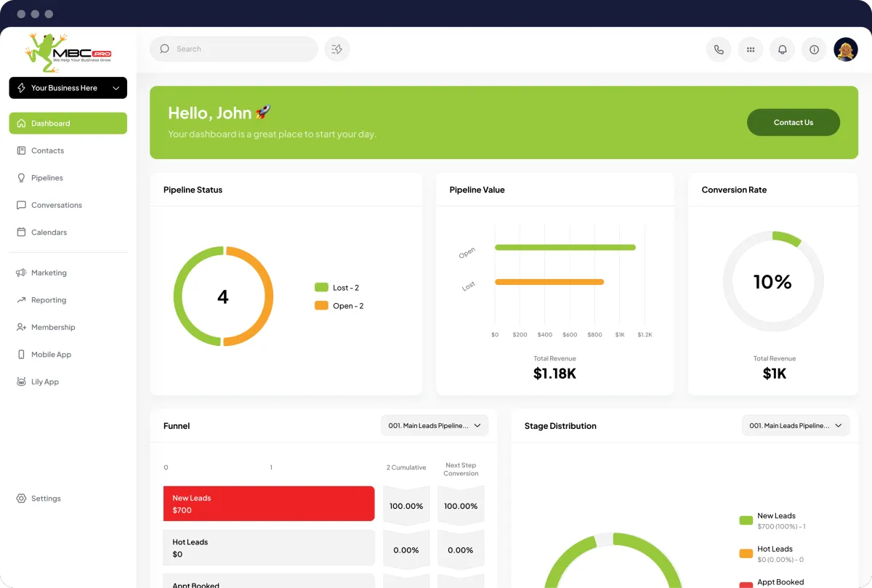Click the Reporting trend arrow icon
The height and width of the screenshot is (588, 872).
(x=21, y=300)
